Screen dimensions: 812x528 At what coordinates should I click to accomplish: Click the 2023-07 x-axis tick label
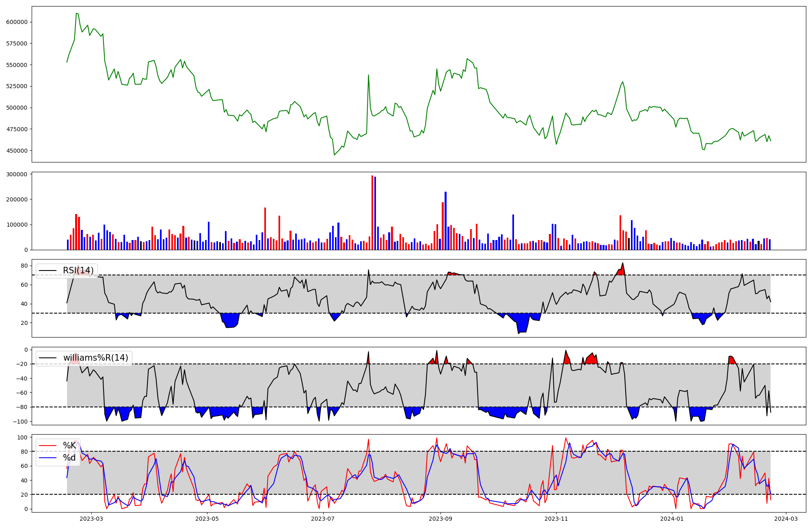pyautogui.click(x=323, y=519)
